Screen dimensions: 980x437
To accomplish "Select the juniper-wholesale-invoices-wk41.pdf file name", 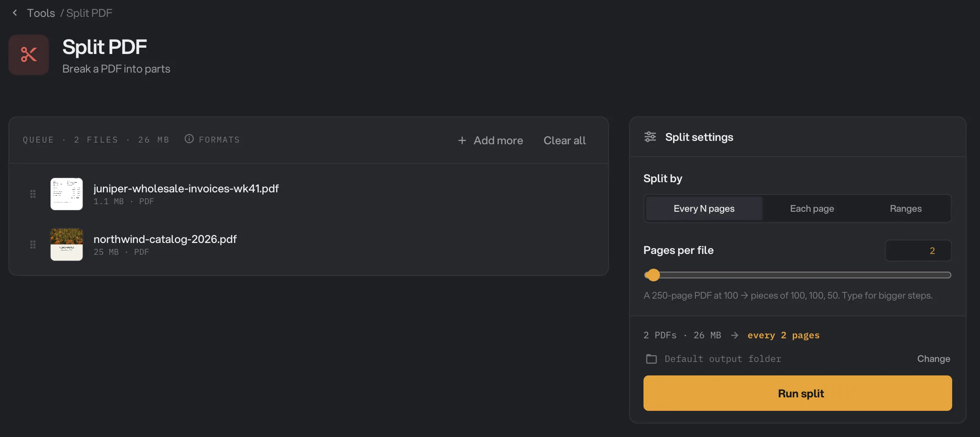I will [x=186, y=189].
